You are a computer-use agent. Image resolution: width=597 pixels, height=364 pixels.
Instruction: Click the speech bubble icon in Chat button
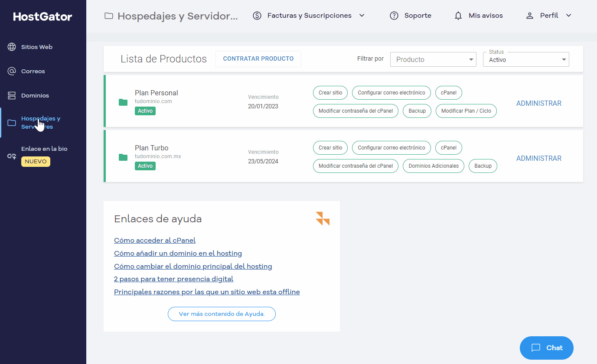pyautogui.click(x=536, y=348)
